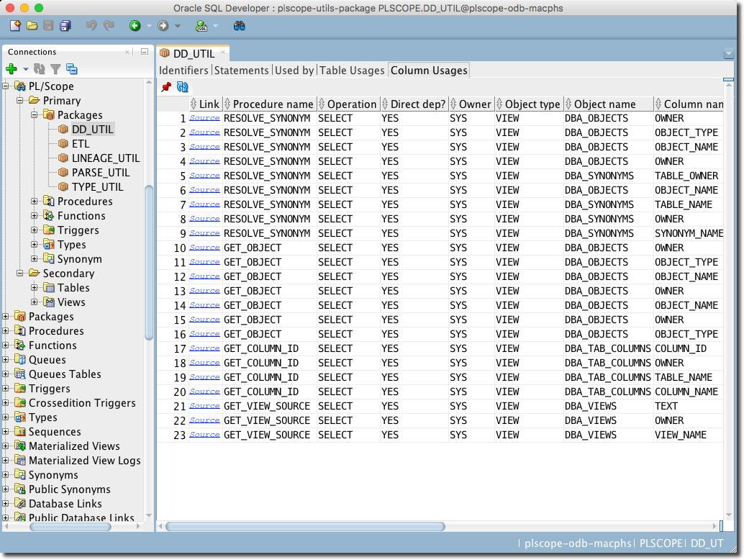The width and height of the screenshot is (744, 560).
Task: Open SQL Worksheet connection dropdown arrow
Action: pyautogui.click(x=215, y=26)
